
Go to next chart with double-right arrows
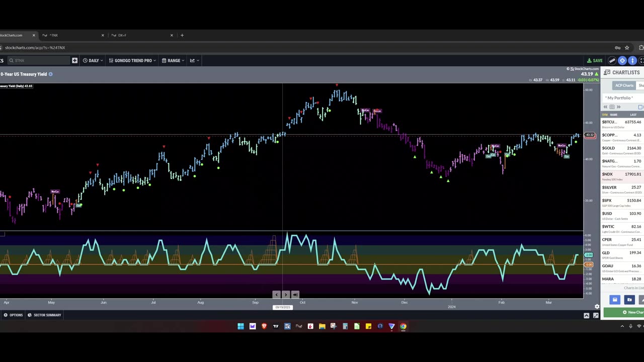pos(618,107)
